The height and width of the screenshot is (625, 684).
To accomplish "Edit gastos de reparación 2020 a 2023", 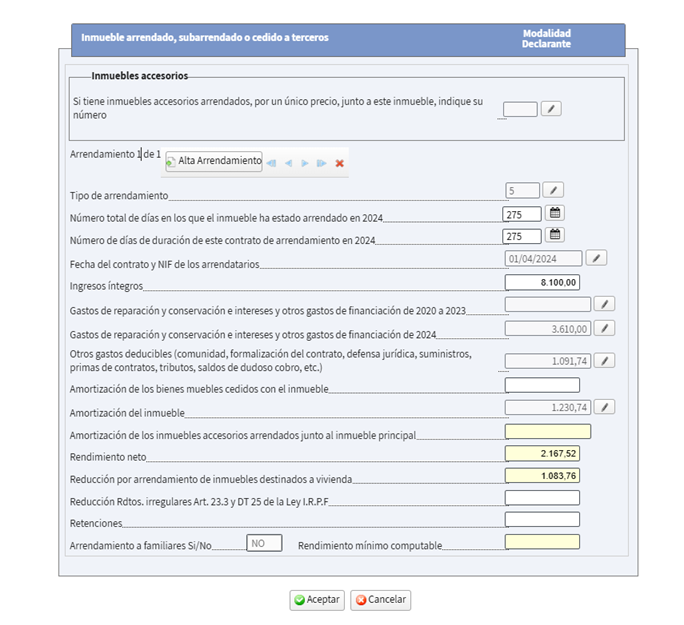I will point(604,304).
